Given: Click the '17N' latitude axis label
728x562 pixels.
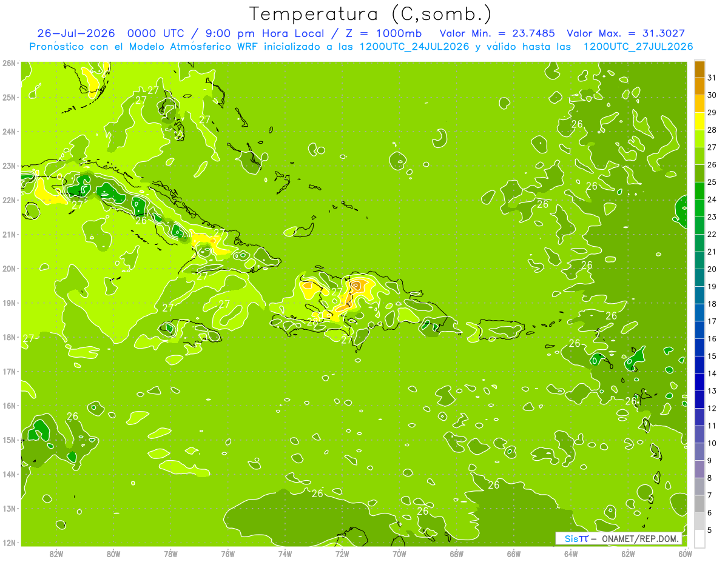Looking at the screenshot, I should click(9, 371).
